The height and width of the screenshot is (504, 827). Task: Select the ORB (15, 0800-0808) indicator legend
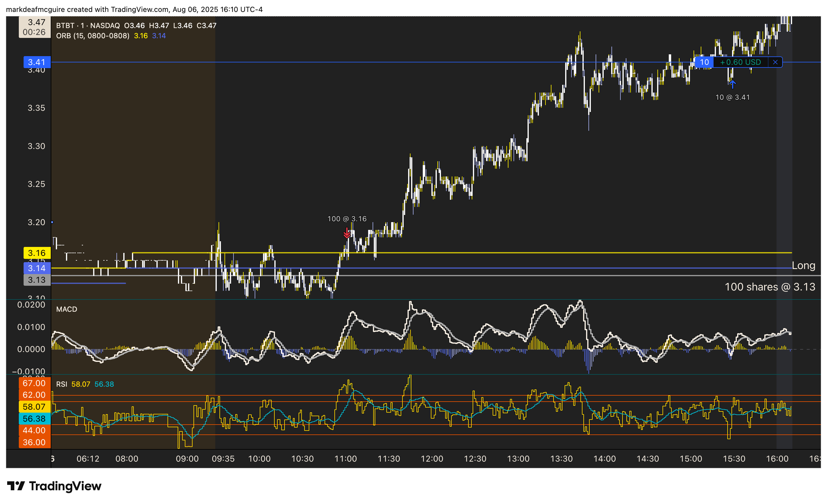click(93, 36)
